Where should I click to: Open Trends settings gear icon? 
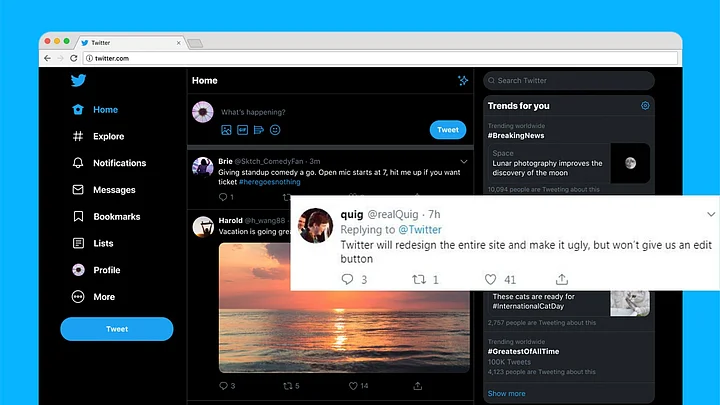645,106
